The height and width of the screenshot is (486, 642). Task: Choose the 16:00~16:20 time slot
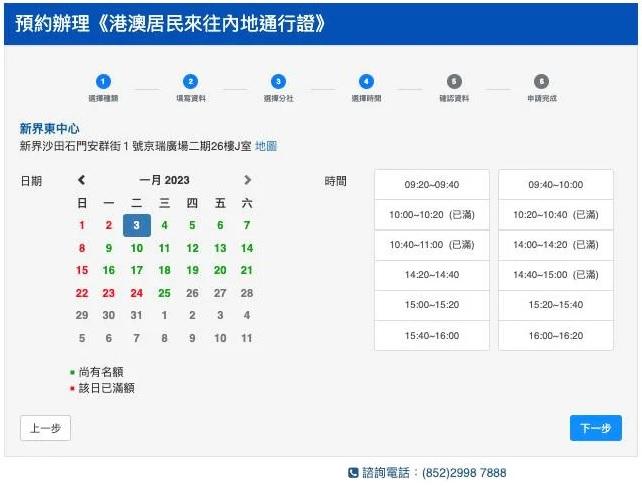[x=555, y=336]
